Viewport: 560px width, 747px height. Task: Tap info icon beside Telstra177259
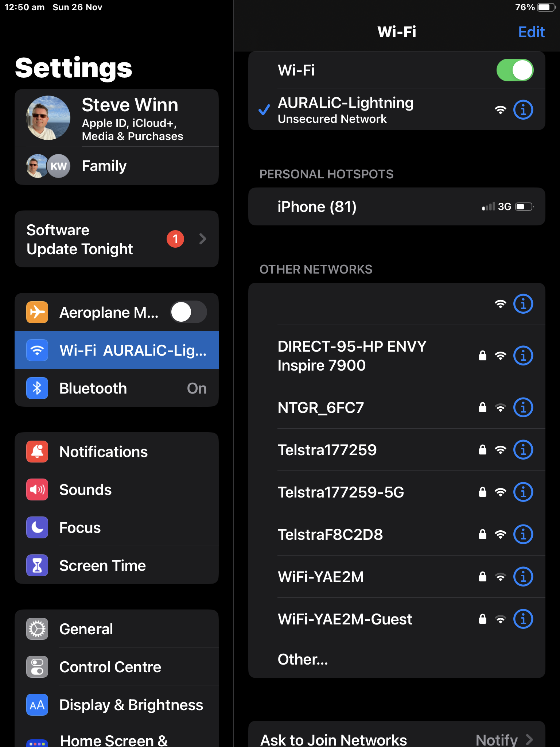(x=523, y=450)
